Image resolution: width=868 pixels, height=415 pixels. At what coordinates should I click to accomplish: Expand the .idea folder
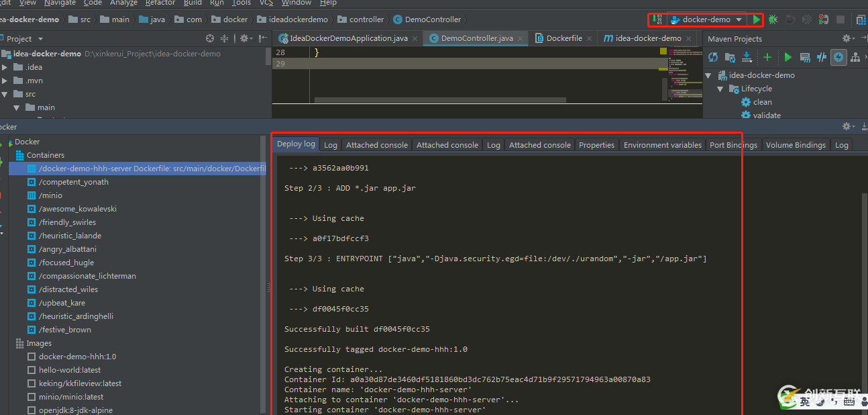click(5, 67)
